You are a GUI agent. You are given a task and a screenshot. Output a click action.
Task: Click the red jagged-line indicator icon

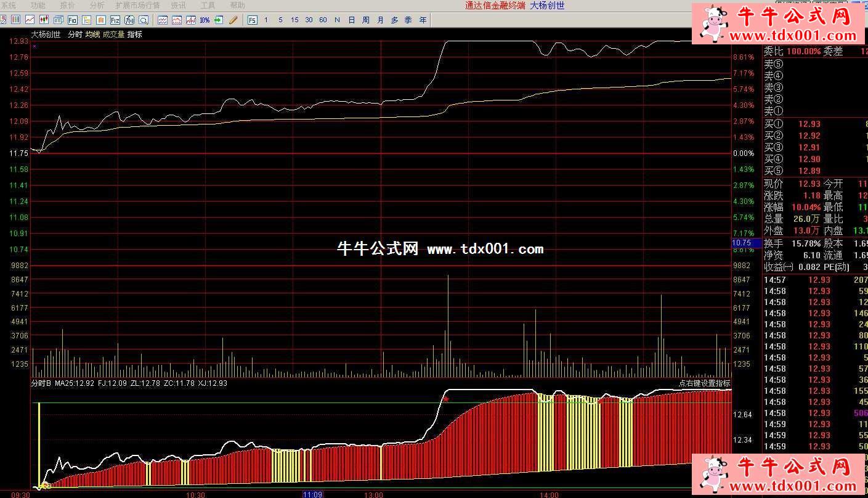tap(191, 20)
